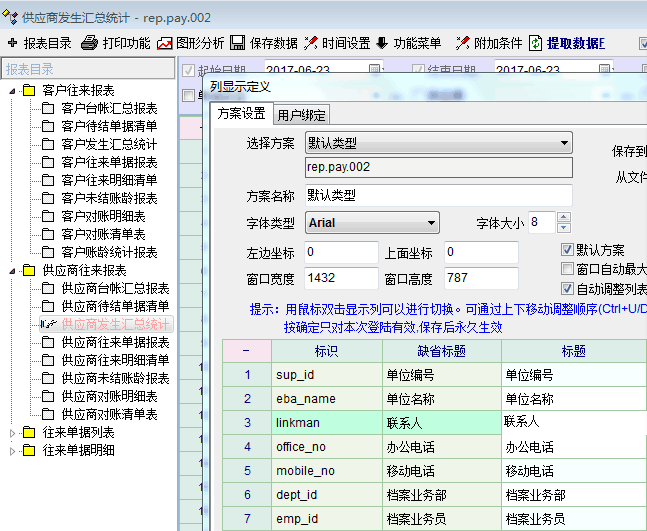This screenshot has height=531, width=647.
Task: Click the 报表目录 toolbar plus icon
Action: [12, 43]
